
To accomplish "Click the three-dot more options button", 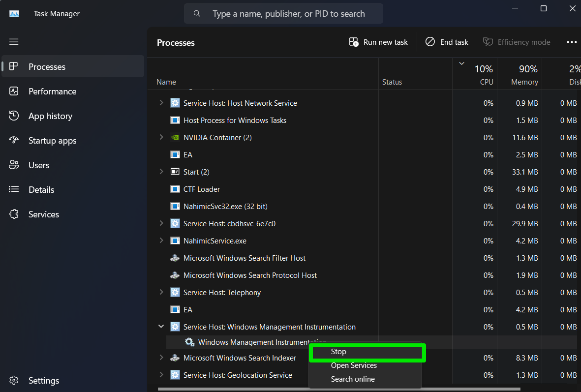I will click(571, 42).
